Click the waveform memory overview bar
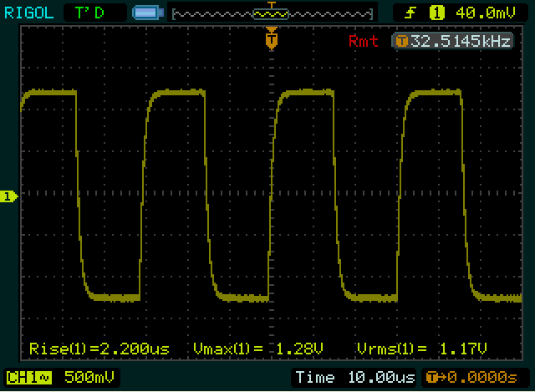The height and width of the screenshot is (392, 535). coord(272,14)
